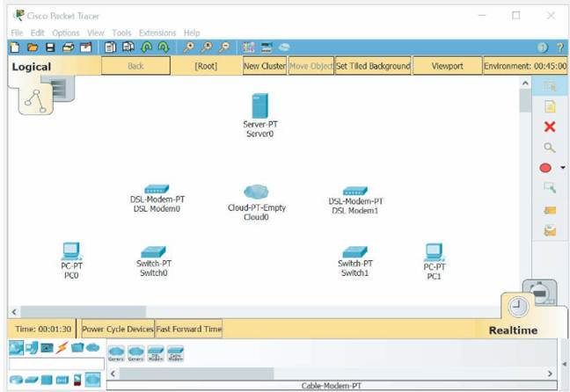Choose the Security subcategory icon

(77, 380)
